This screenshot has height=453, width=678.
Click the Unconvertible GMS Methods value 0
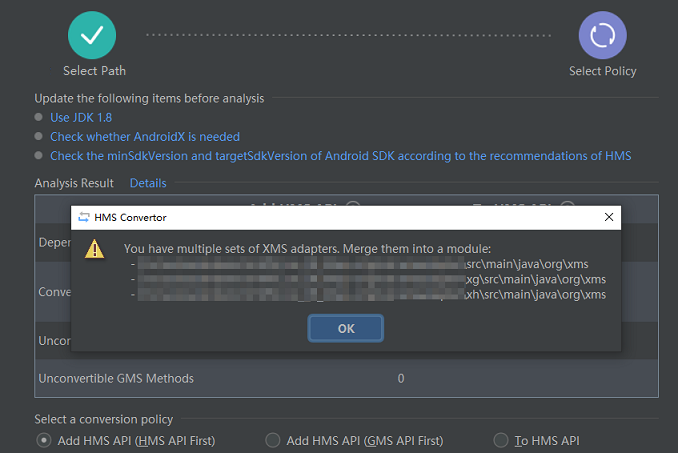[401, 378]
